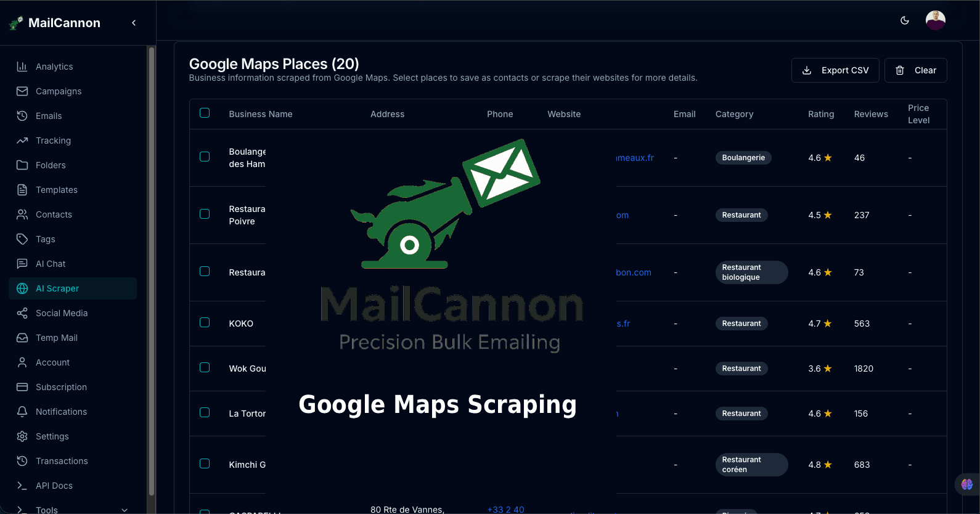Image resolution: width=980 pixels, height=514 pixels.
Task: Click the AI Chat bubble icon
Action: coord(22,264)
